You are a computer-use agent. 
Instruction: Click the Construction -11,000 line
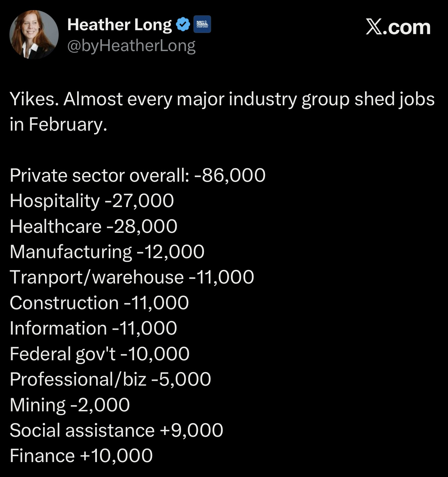coord(99,303)
